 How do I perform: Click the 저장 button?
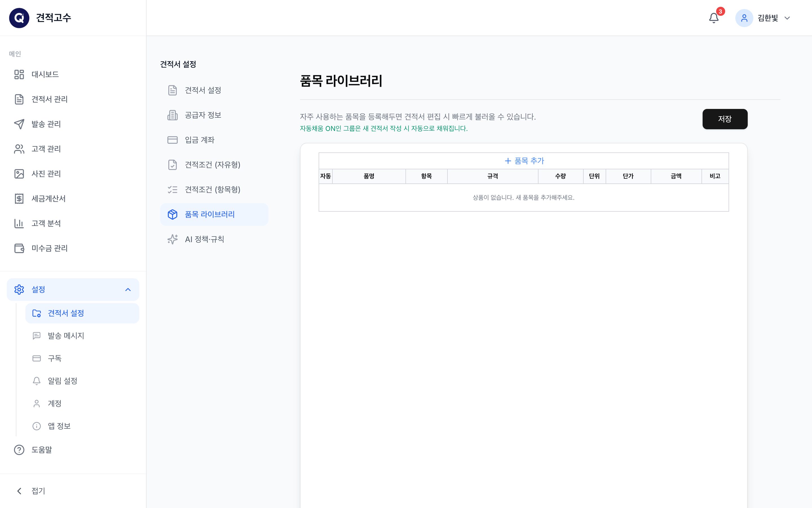coord(725,119)
